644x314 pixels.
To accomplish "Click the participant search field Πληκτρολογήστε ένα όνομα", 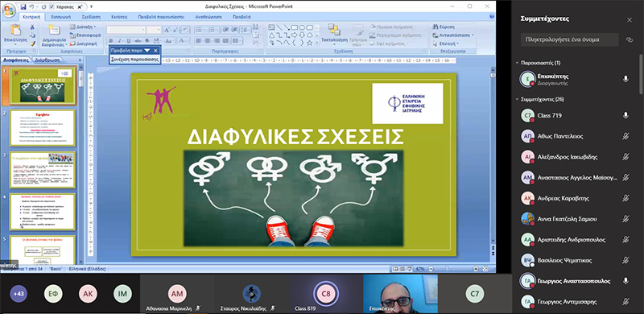I will (570, 40).
